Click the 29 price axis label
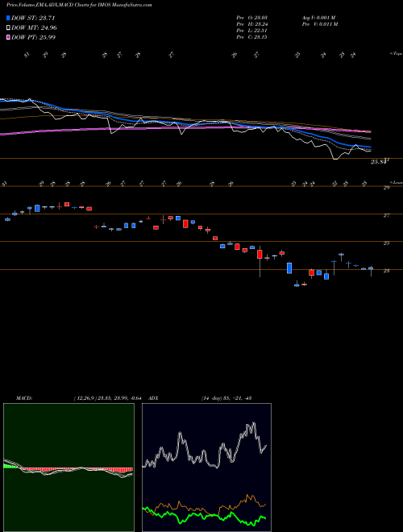This screenshot has height=532, width=403. [386, 187]
